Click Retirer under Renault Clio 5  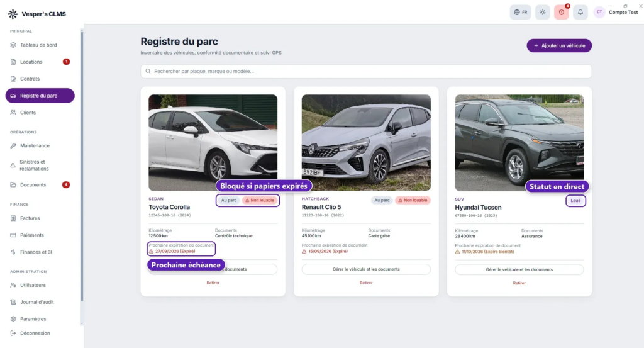click(x=366, y=283)
